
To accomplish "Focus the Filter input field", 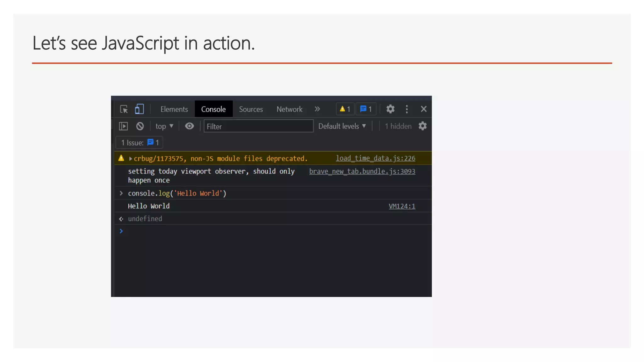I will pyautogui.click(x=258, y=126).
